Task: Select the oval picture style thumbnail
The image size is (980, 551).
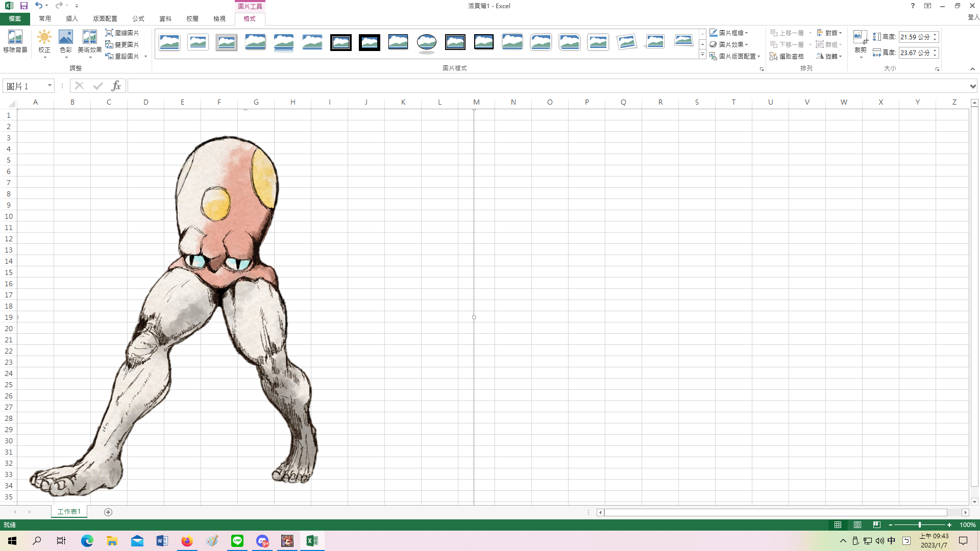Action: pos(427,42)
